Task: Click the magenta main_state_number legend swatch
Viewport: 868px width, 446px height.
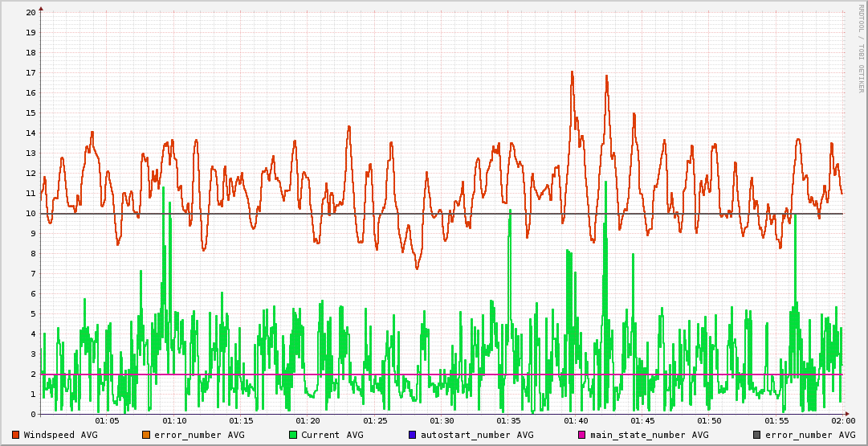Action: click(x=582, y=435)
